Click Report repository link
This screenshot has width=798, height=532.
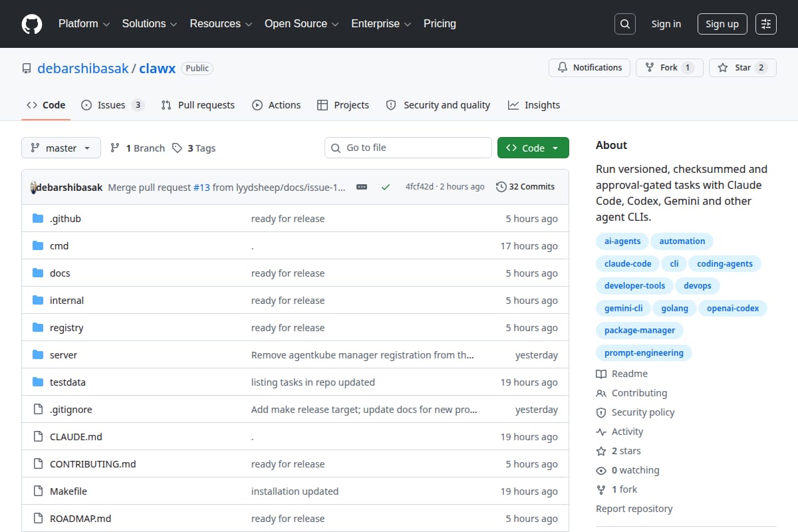click(x=634, y=509)
